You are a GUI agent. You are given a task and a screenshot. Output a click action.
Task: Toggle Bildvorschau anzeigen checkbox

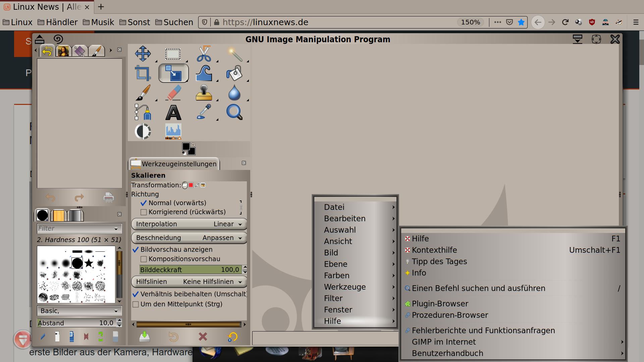[x=136, y=249]
